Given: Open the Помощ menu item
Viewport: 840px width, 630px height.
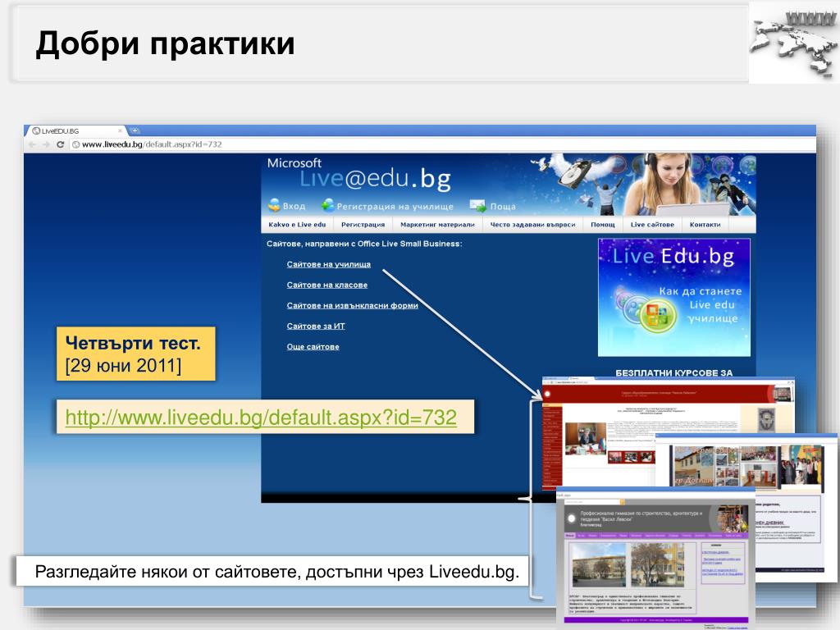Looking at the screenshot, I should (603, 225).
